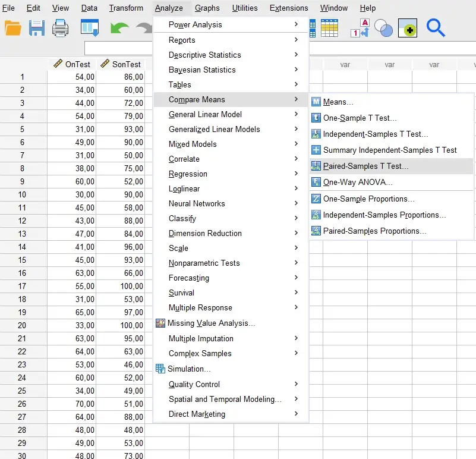Click the Paired-Samples T Test icon
Image resolution: width=476 pixels, height=459 pixels.
point(316,166)
